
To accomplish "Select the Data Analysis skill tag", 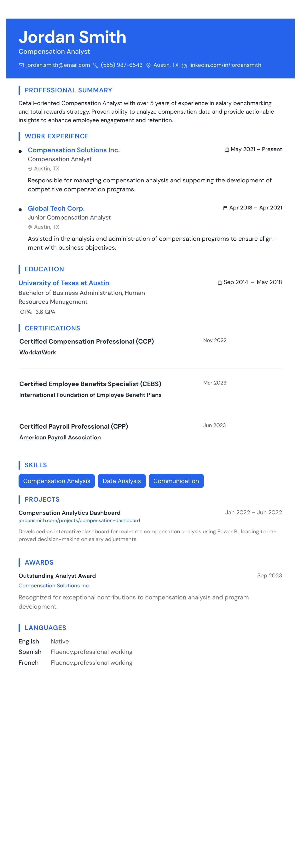I will point(122,481).
